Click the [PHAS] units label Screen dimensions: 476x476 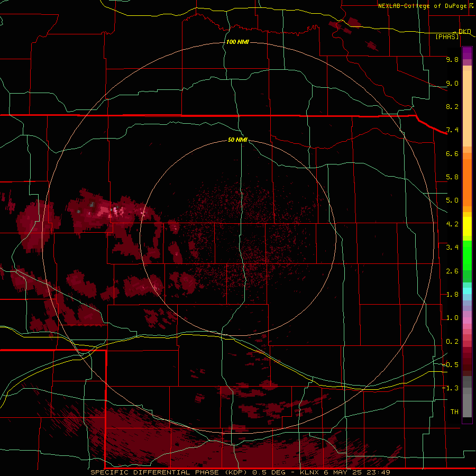(447, 36)
